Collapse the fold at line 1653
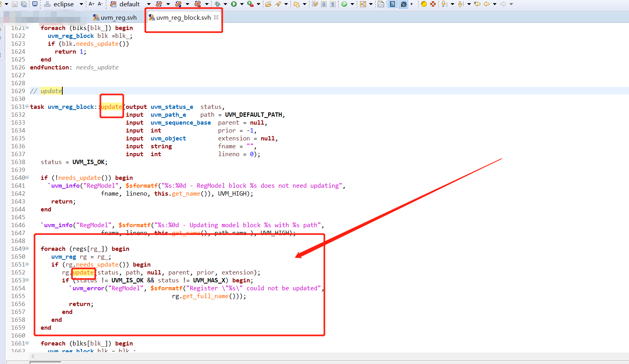The image size is (629, 364). (27, 280)
